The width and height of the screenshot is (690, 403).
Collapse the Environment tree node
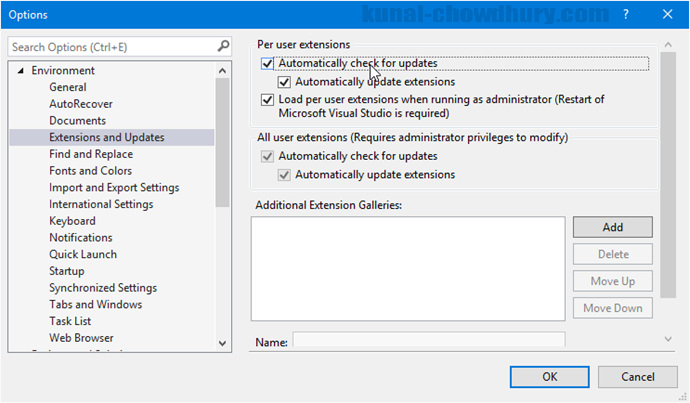[x=20, y=70]
